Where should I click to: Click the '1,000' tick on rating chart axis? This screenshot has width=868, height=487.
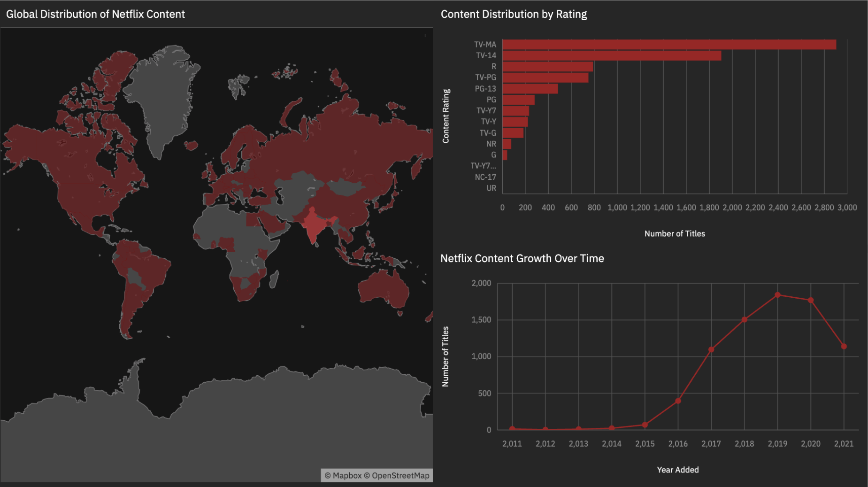[x=617, y=208]
